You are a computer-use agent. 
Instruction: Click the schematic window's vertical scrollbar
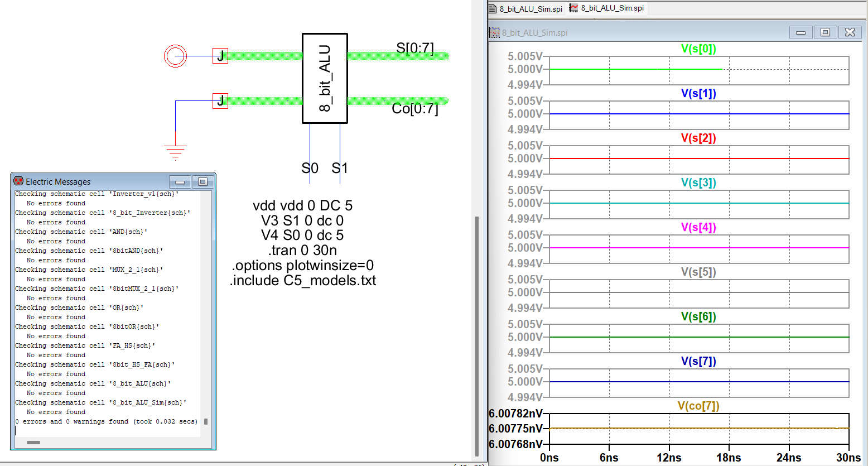click(476, 337)
